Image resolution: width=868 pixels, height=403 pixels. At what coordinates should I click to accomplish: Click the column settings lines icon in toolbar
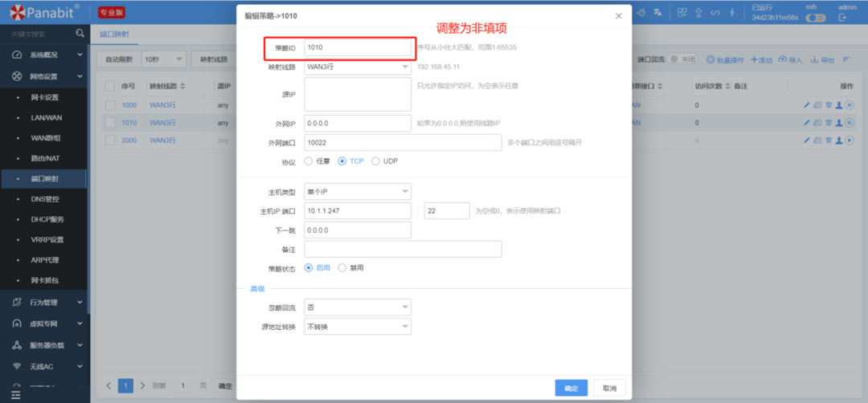846,59
